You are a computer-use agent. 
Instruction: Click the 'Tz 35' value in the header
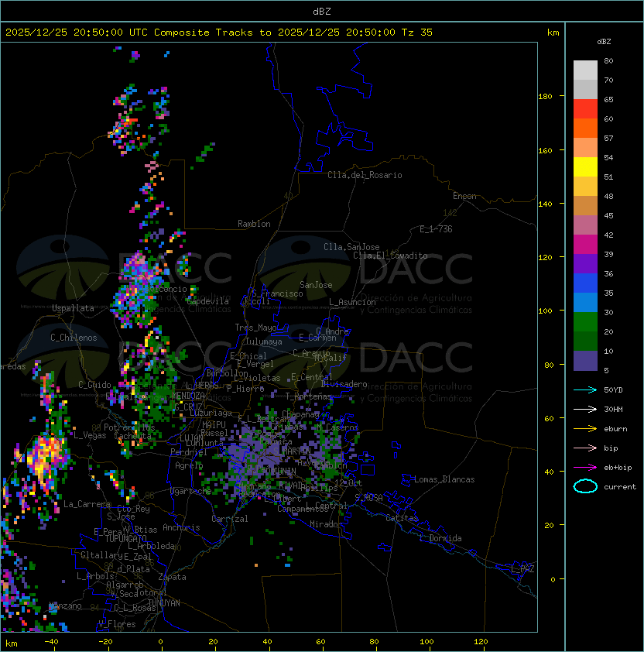click(417, 33)
